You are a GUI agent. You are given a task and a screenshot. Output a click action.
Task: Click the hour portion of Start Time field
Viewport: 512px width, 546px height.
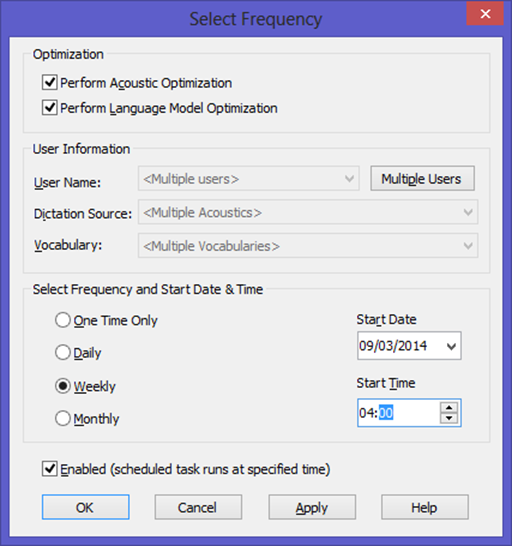[367, 413]
